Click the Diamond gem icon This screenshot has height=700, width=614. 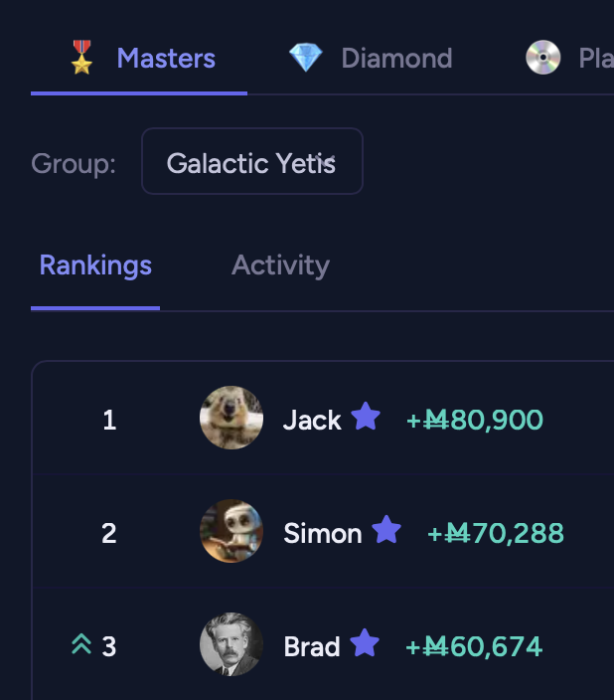pos(306,58)
